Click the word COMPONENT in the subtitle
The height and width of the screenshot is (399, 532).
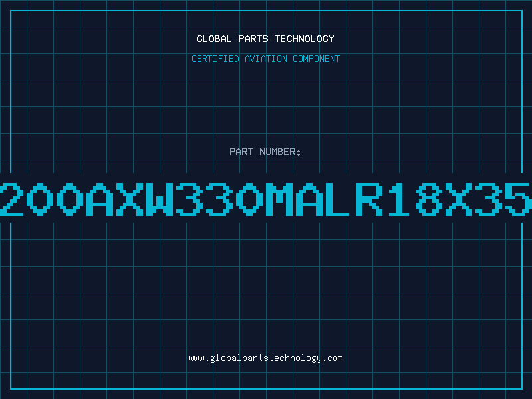tap(317, 59)
